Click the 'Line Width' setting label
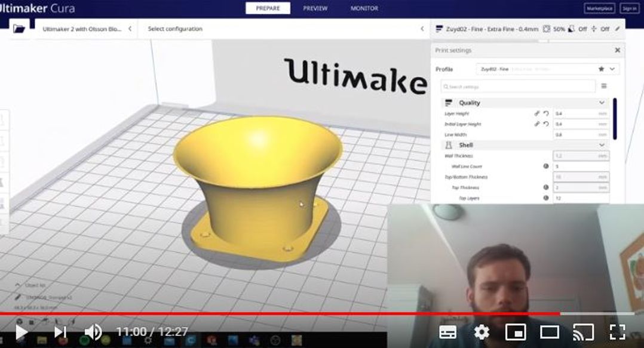 point(455,135)
